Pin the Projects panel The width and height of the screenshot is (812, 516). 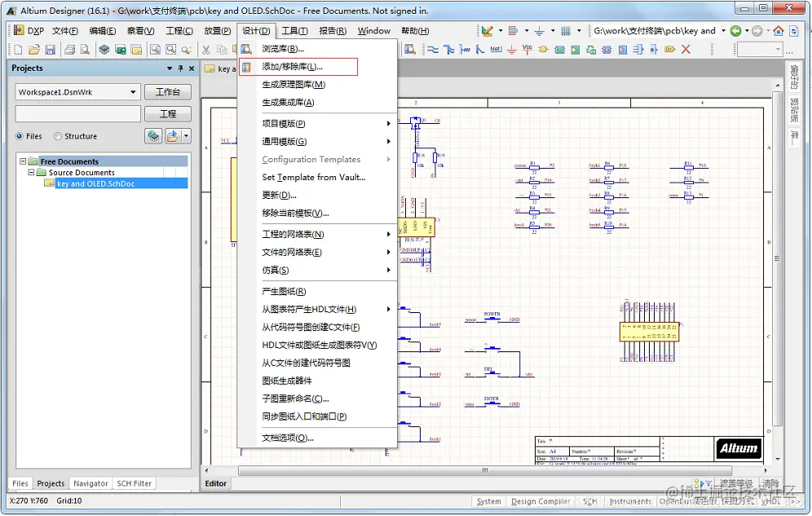[x=180, y=68]
